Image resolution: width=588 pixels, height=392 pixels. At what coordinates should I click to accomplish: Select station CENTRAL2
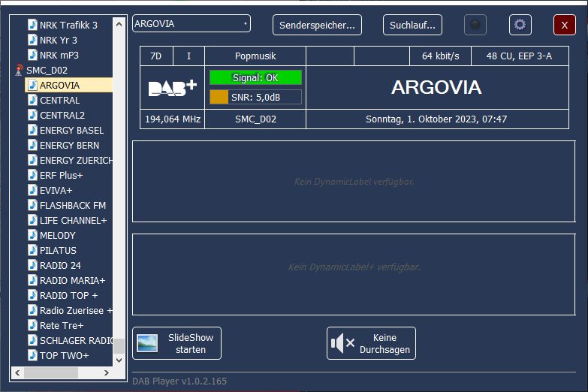(x=62, y=115)
